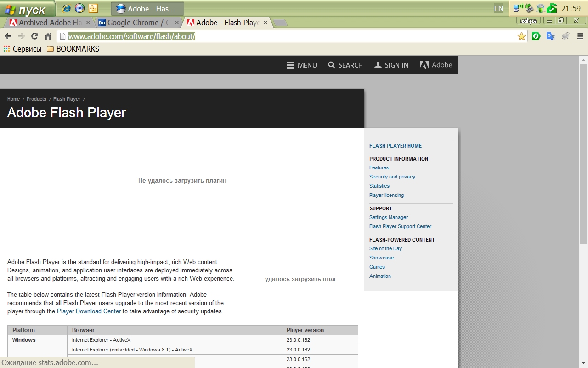Click the Windows platform cell

[37, 351]
